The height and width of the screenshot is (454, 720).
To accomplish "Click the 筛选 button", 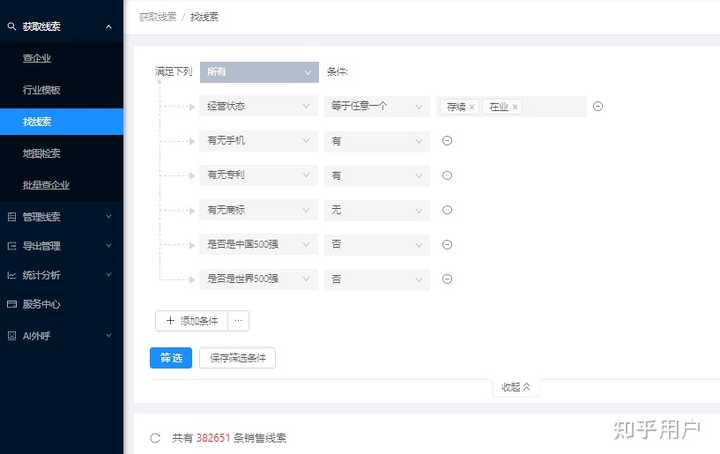I will (x=170, y=358).
